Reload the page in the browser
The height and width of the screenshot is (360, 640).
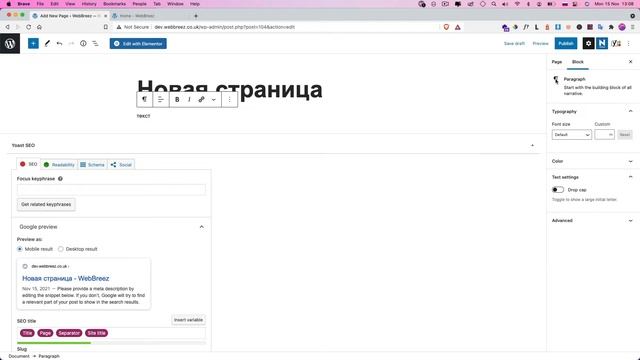(28, 27)
